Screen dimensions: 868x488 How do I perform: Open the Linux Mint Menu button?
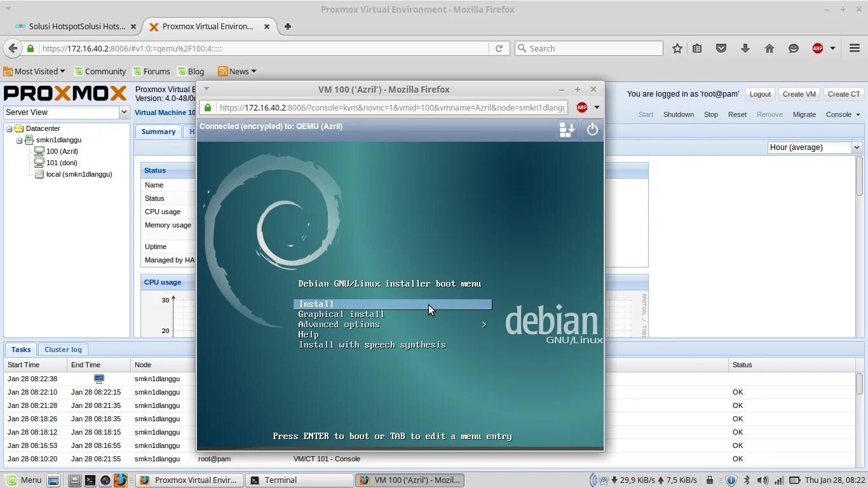pyautogui.click(x=24, y=480)
